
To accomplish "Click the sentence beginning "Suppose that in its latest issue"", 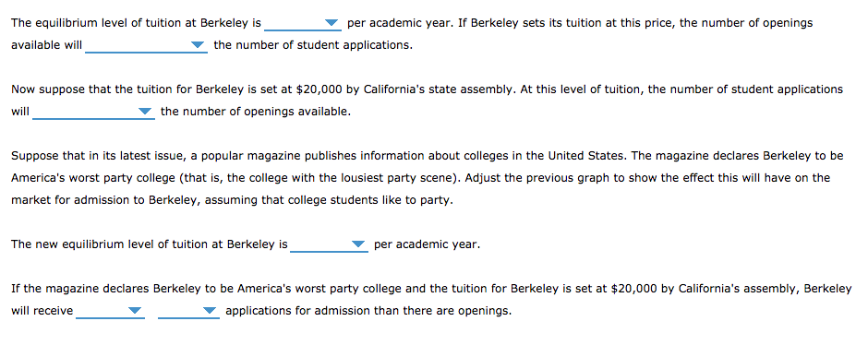I will (427, 178).
